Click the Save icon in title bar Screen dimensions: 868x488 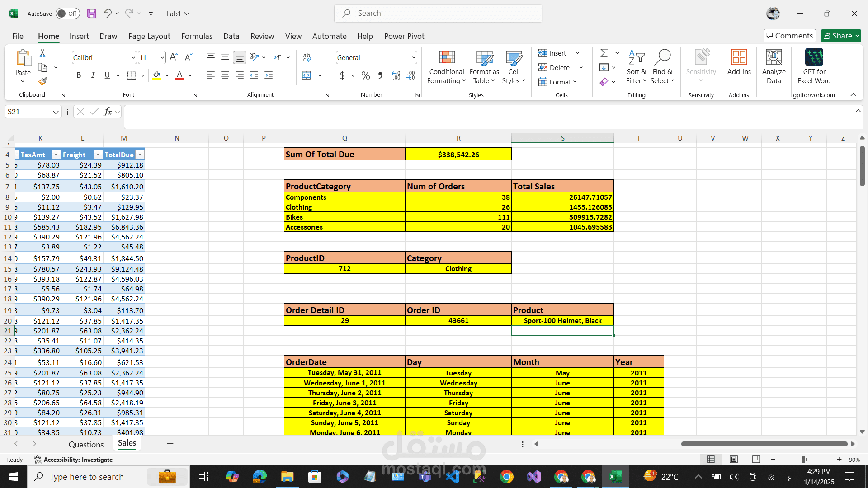click(92, 14)
